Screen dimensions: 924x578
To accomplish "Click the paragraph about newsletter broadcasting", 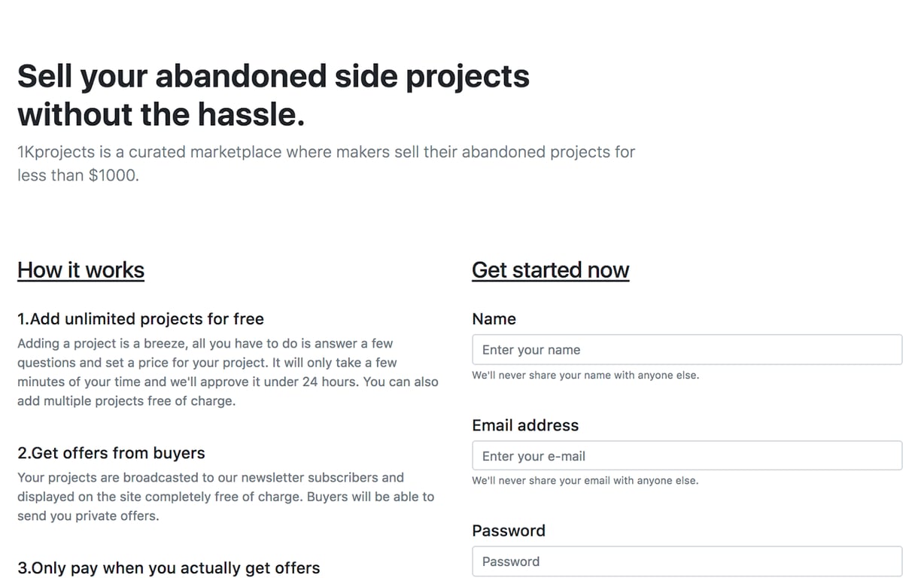I will (226, 496).
